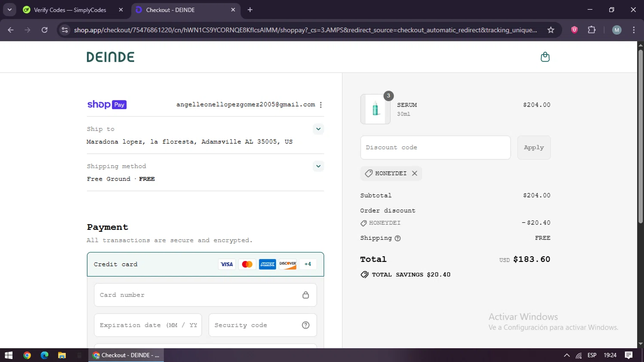
Task: Click the American Express icon
Action: point(267,264)
